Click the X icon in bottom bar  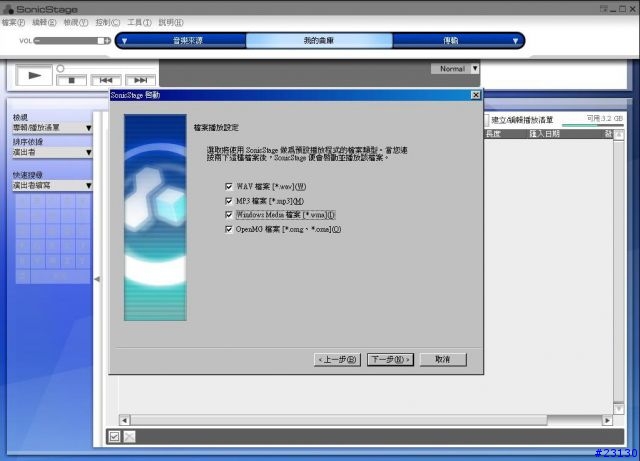click(129, 437)
